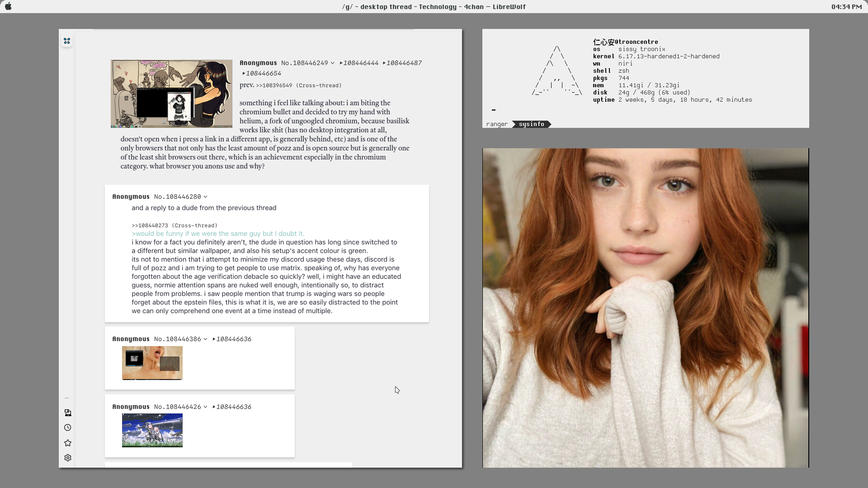Open post menu arrow for No.108446426
Screen dimensions: 868x488
(x=205, y=407)
